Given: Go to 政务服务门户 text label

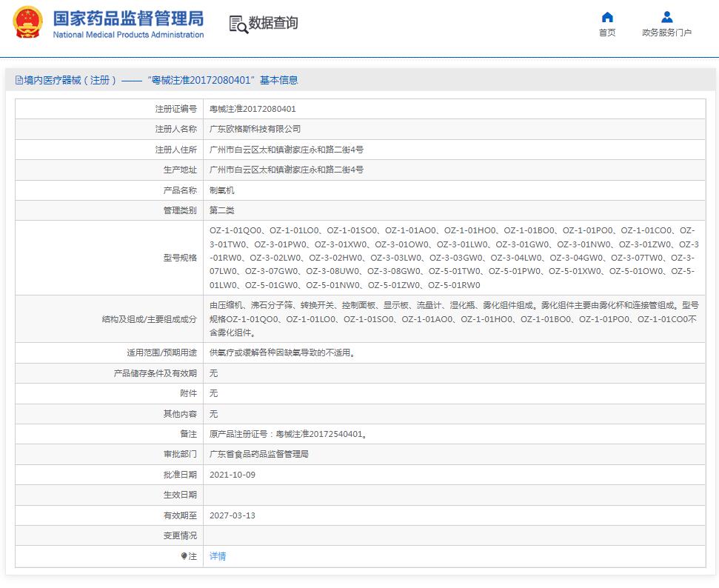Looking at the screenshot, I should [666, 33].
